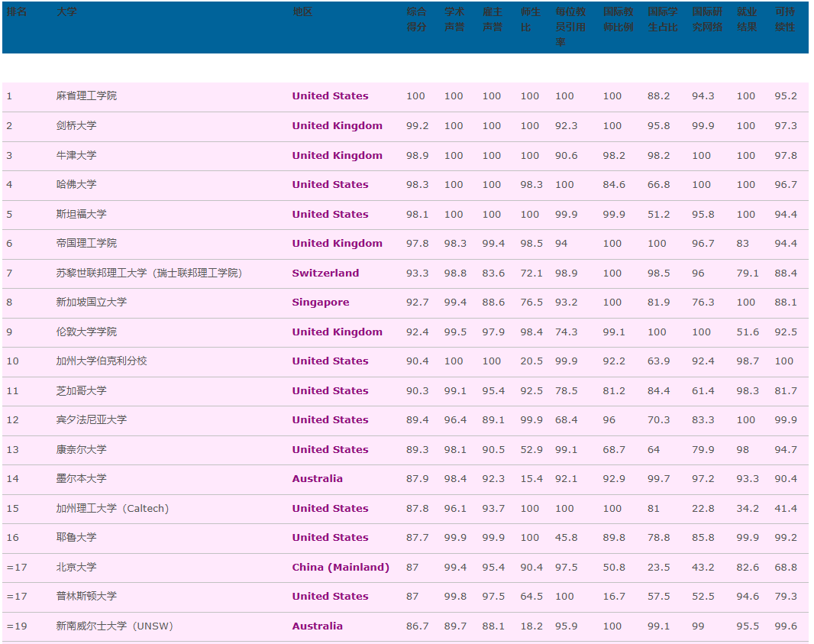
Task: Click 师生比 value 20.5 for 伯克利分校
Action: 531,361
